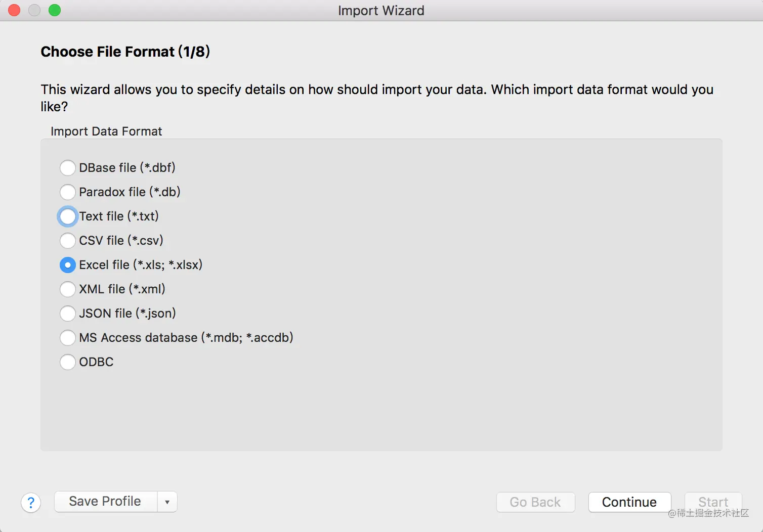The image size is (763, 532).
Task: Select the ODBC radio button
Action: [x=68, y=362]
